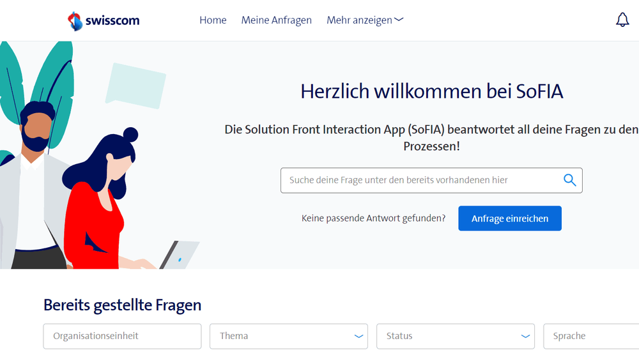The width and height of the screenshot is (639, 364).
Task: Click the Thema dropdown arrow
Action: tap(358, 337)
